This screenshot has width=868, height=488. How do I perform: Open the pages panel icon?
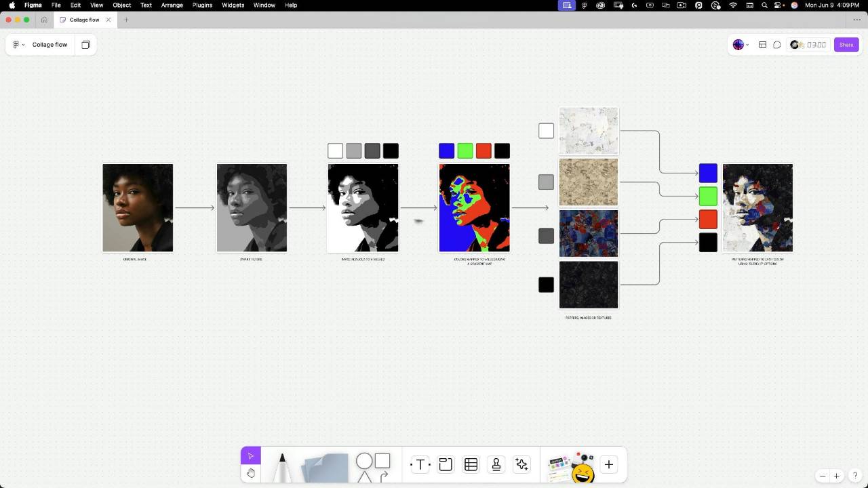pos(86,45)
